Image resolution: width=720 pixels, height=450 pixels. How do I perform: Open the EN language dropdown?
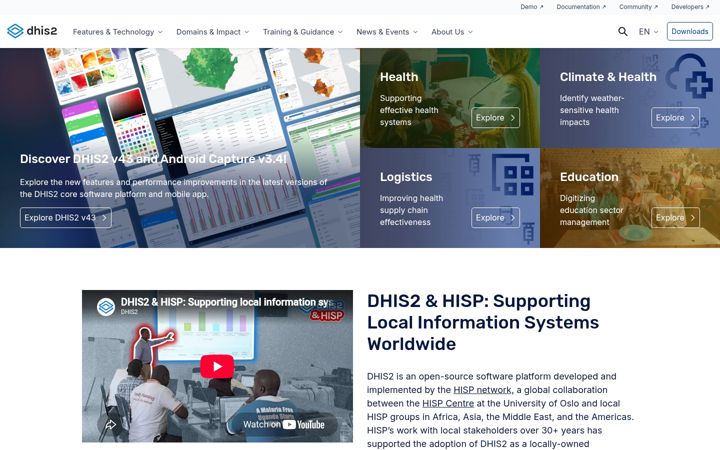pyautogui.click(x=648, y=32)
